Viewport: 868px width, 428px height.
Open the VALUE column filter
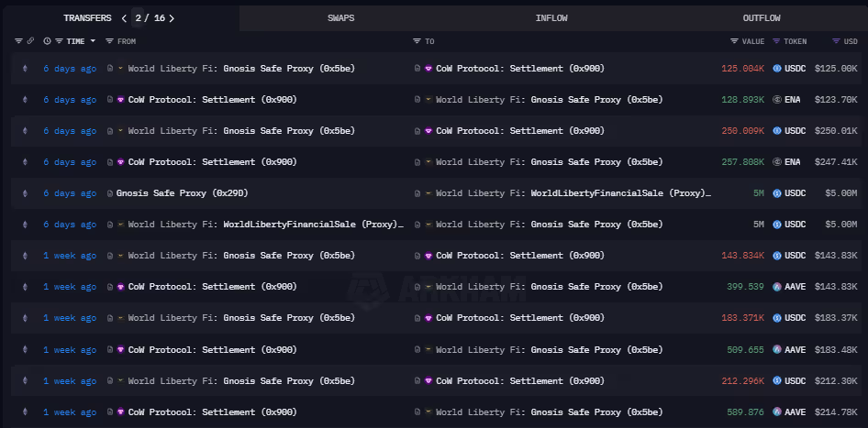pyautogui.click(x=735, y=41)
